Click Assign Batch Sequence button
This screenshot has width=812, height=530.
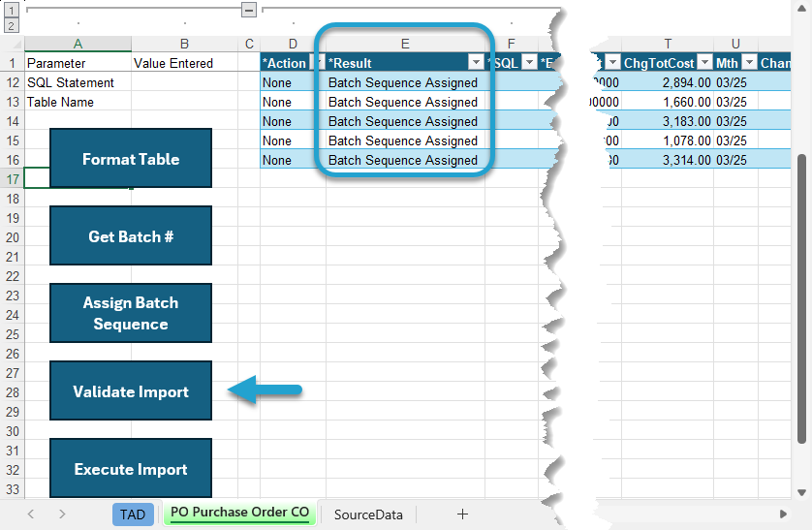pyautogui.click(x=131, y=313)
